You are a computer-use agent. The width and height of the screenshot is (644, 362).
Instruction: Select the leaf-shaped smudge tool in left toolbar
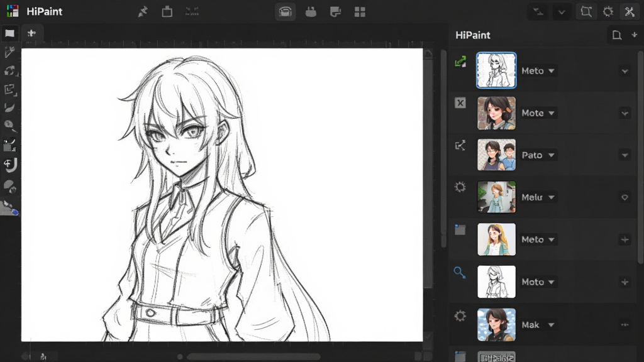(9, 107)
